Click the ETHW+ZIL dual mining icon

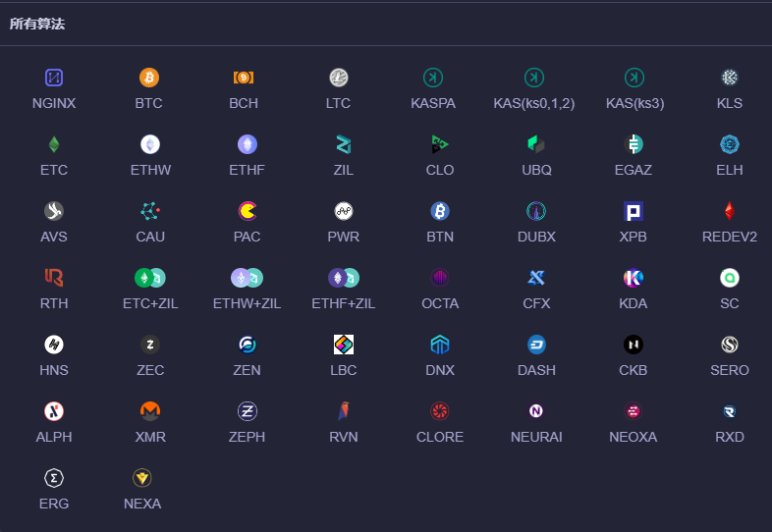click(x=248, y=278)
